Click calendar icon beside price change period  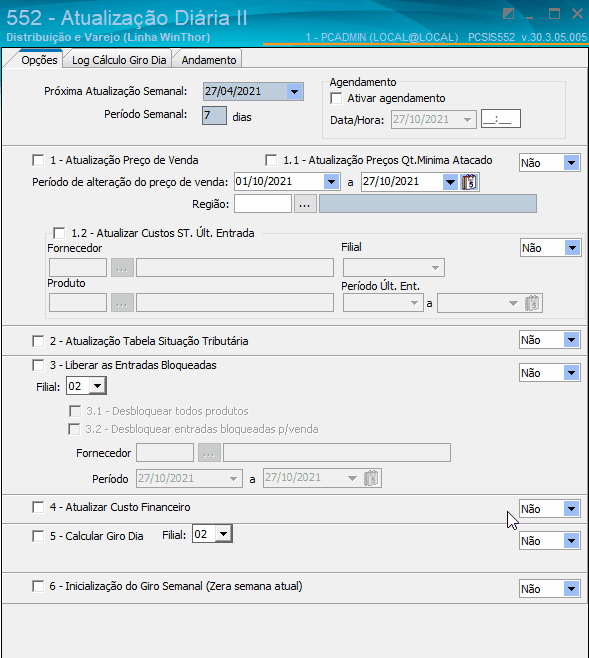pos(469,182)
